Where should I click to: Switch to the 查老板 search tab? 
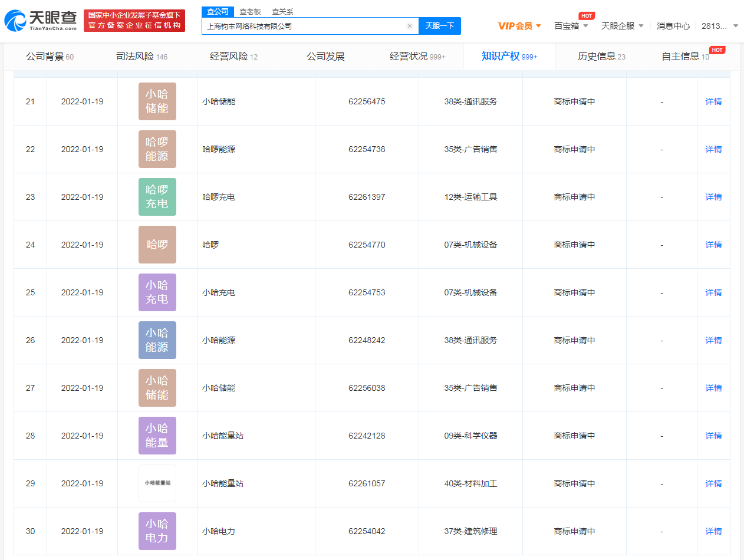250,12
